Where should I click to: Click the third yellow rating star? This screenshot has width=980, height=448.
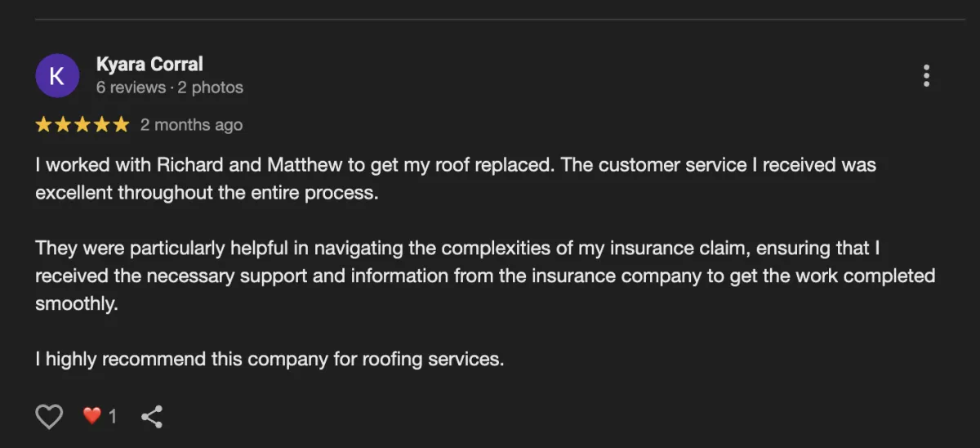pyautogui.click(x=82, y=125)
